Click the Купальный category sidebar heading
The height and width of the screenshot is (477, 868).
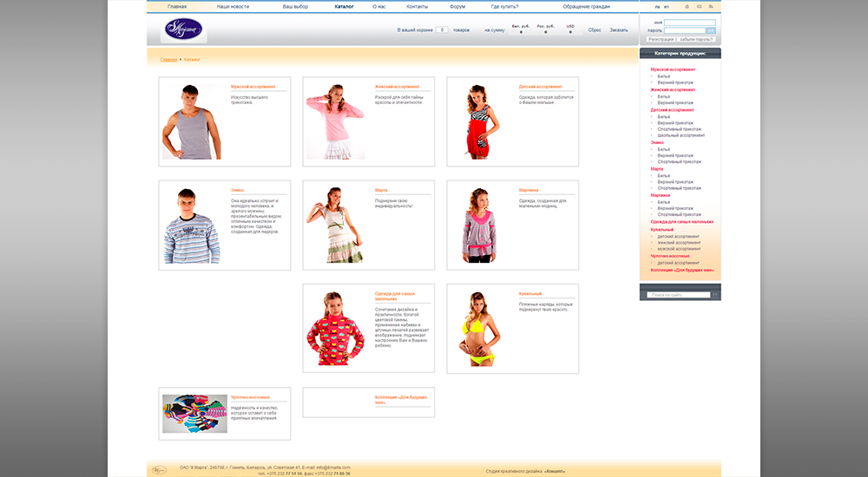[x=662, y=230]
